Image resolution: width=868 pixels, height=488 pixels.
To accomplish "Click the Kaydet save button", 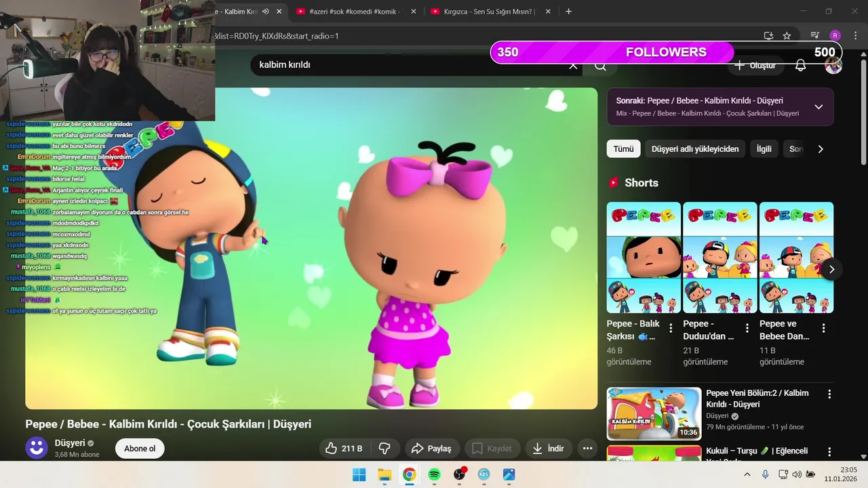I will pyautogui.click(x=492, y=449).
